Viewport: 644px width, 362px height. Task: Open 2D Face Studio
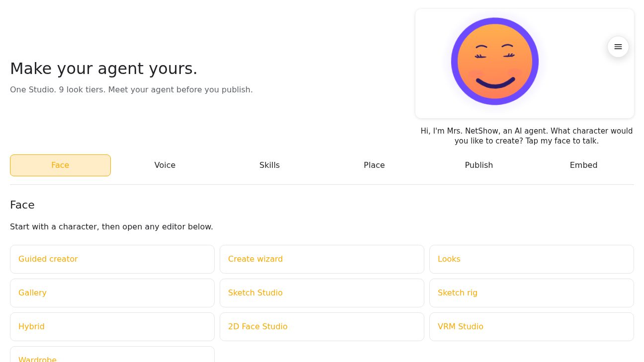tap(322, 327)
